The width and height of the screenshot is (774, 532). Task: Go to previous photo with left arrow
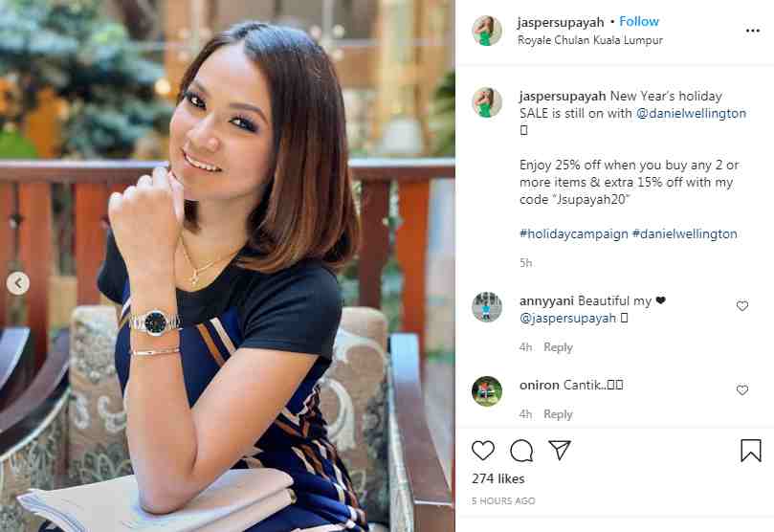18,283
